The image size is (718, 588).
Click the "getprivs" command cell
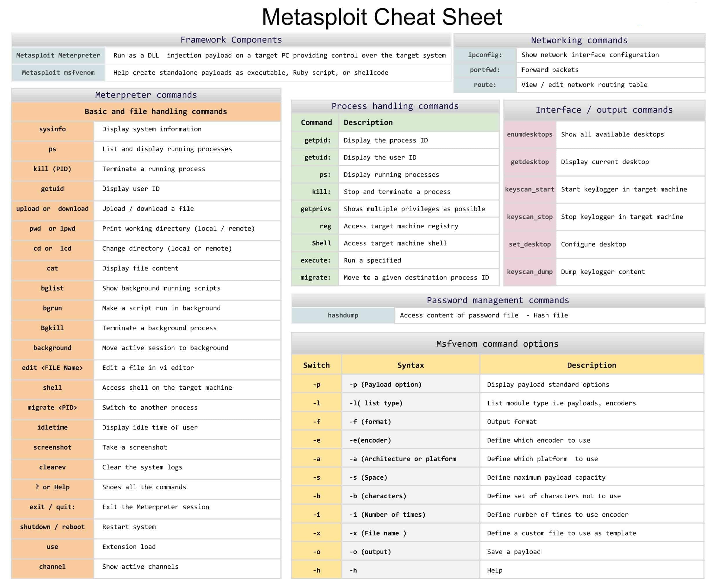315,209
